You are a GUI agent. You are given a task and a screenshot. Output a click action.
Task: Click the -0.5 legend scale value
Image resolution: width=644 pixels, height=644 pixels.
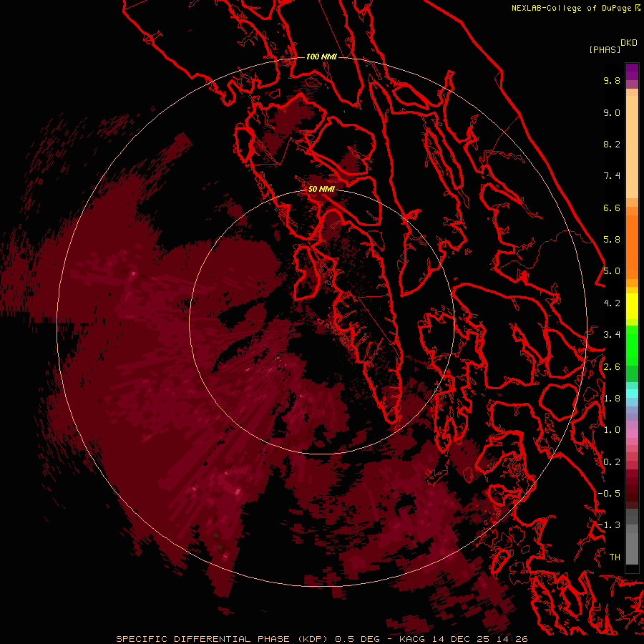click(609, 494)
